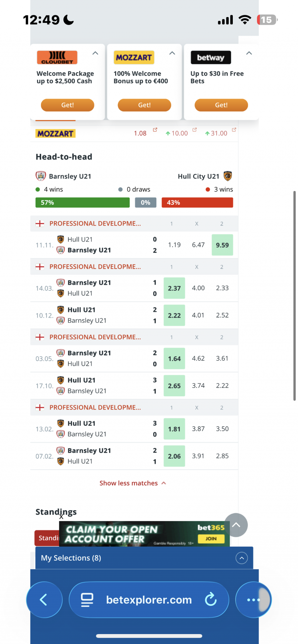The height and width of the screenshot is (644, 298).
Task: Open Mozzart 1.08 odds external link
Action: (155, 130)
